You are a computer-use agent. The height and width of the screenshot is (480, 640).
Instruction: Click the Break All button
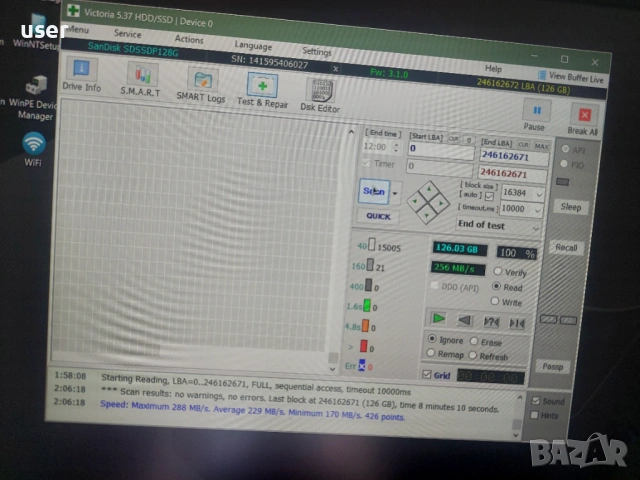(x=583, y=120)
